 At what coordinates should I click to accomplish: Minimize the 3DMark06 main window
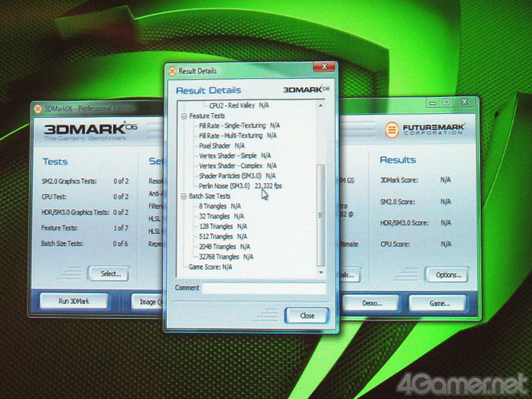coord(433,102)
